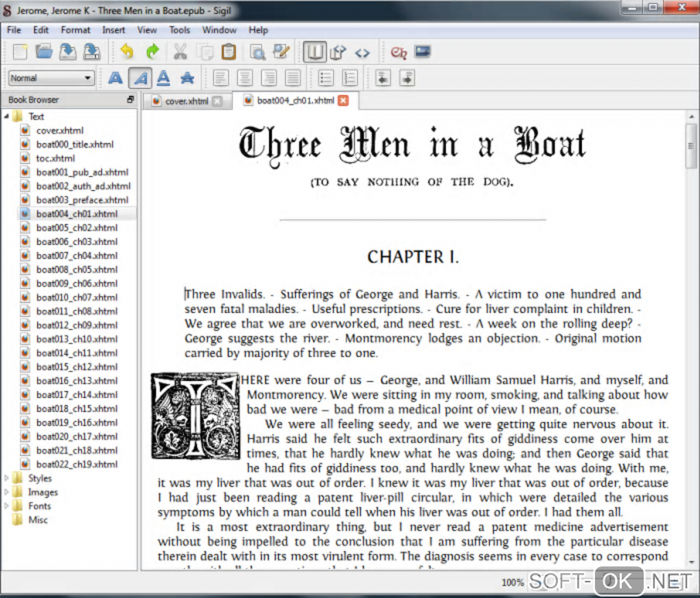Close the boat004_ch01.xhtml tab
The image size is (700, 598).
(343, 100)
